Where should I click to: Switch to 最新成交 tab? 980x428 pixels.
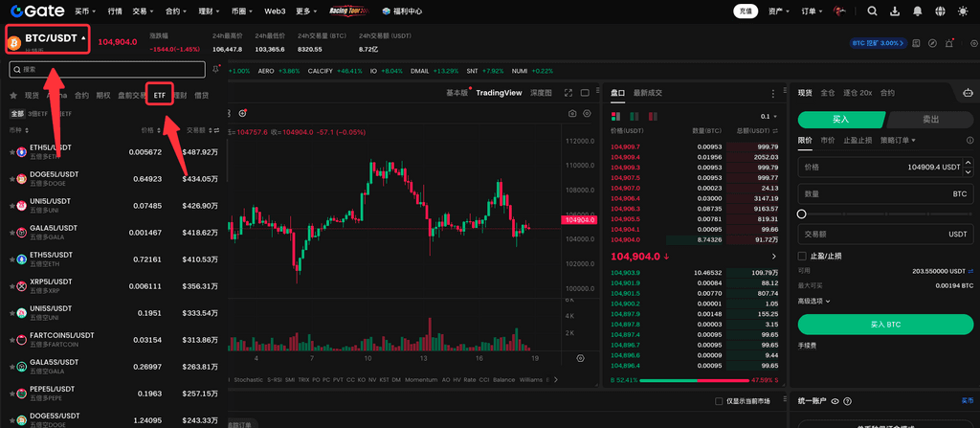click(x=648, y=93)
